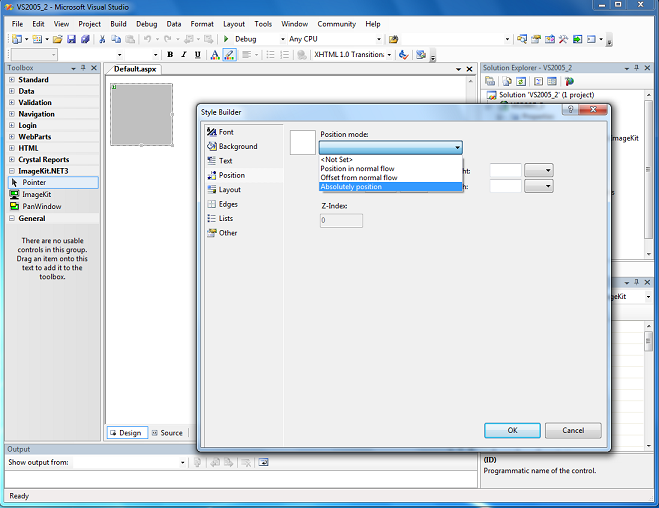
Task: Close the Toolbox panel
Action: [x=94, y=68]
